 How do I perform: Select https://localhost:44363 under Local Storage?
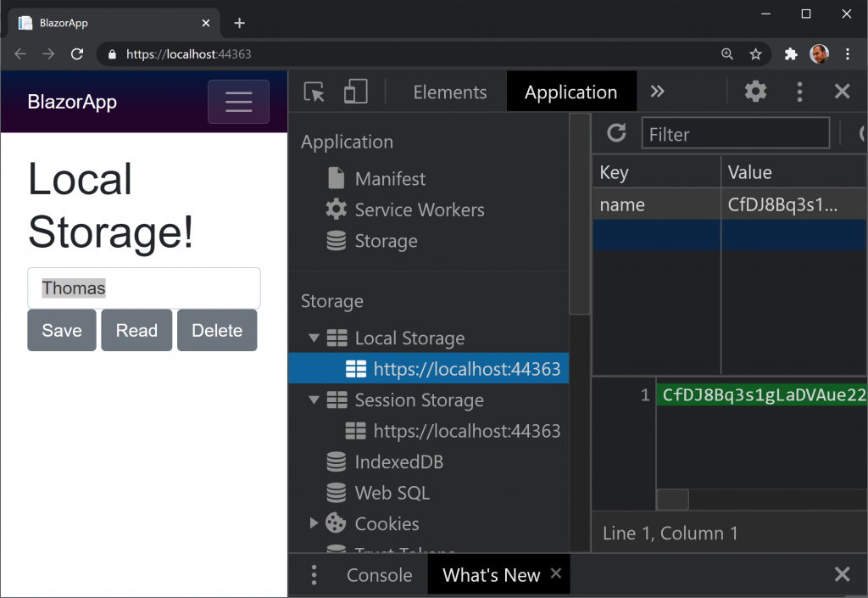point(429,369)
